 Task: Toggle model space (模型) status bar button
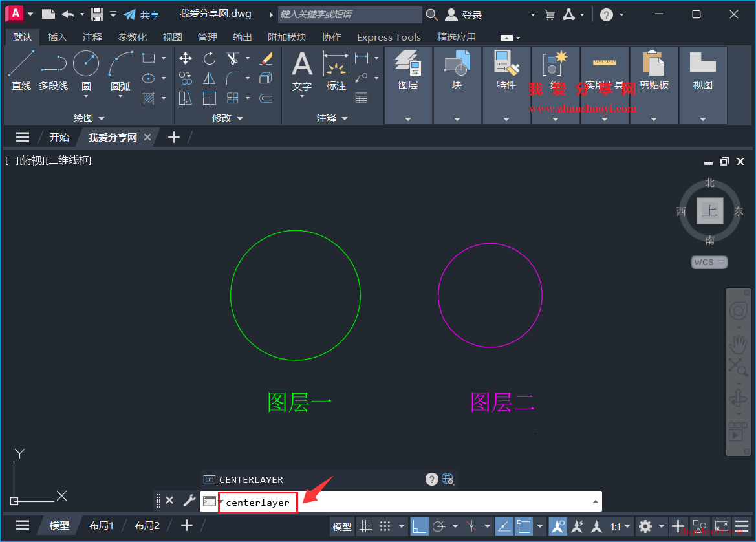(342, 526)
